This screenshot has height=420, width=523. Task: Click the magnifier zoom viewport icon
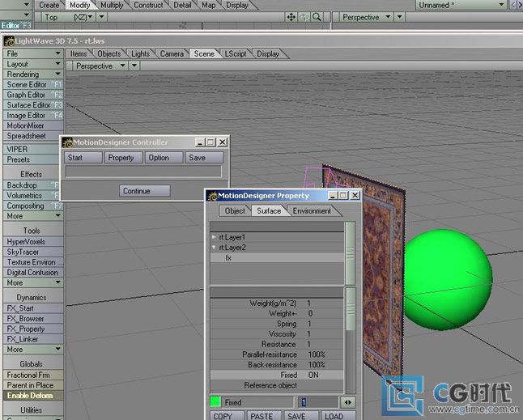[x=317, y=17]
